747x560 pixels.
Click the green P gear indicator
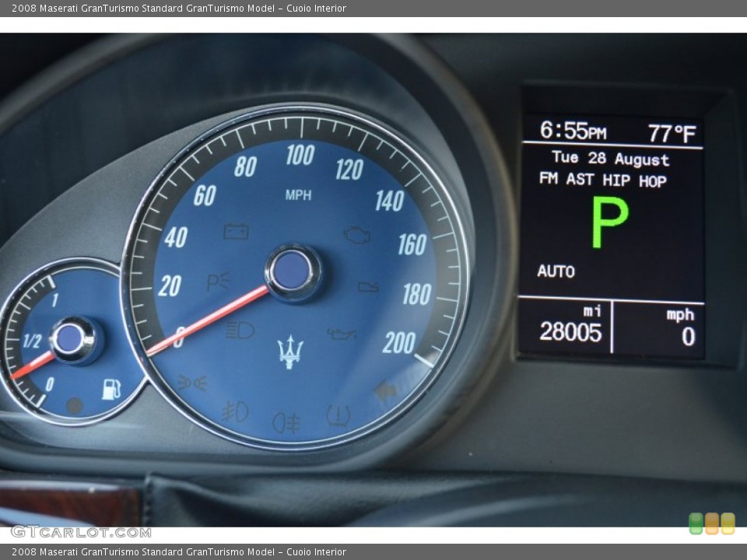coord(609,222)
